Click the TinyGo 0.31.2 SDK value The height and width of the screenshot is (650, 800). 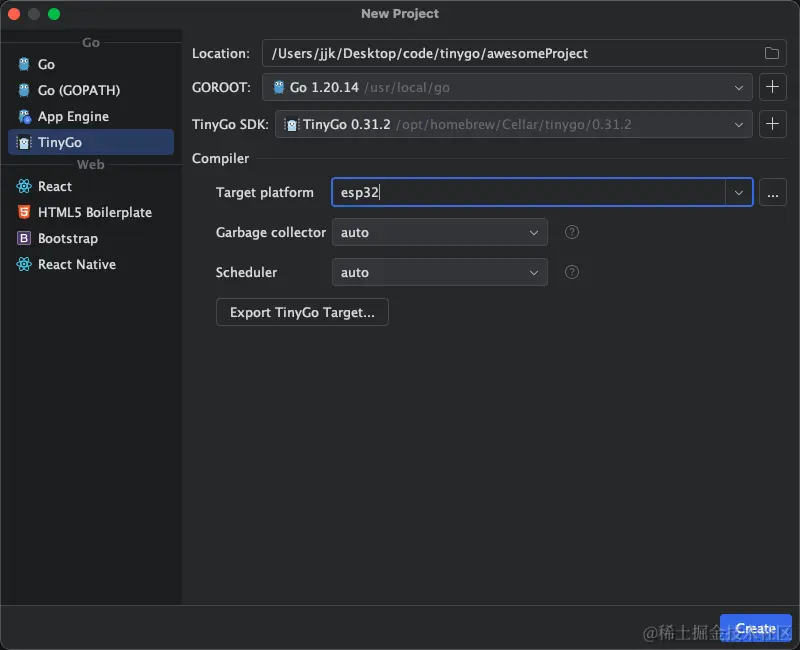[346, 124]
